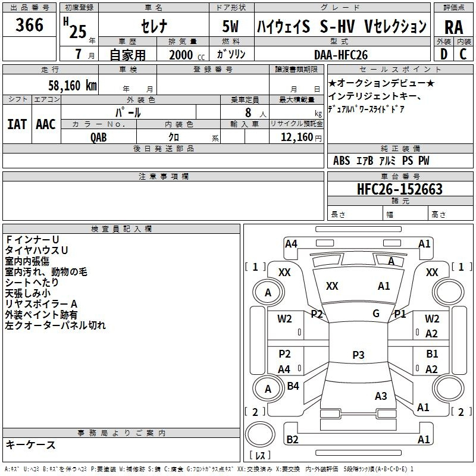
Task: Click the mileage value 58,160 km
Action: tap(73, 85)
